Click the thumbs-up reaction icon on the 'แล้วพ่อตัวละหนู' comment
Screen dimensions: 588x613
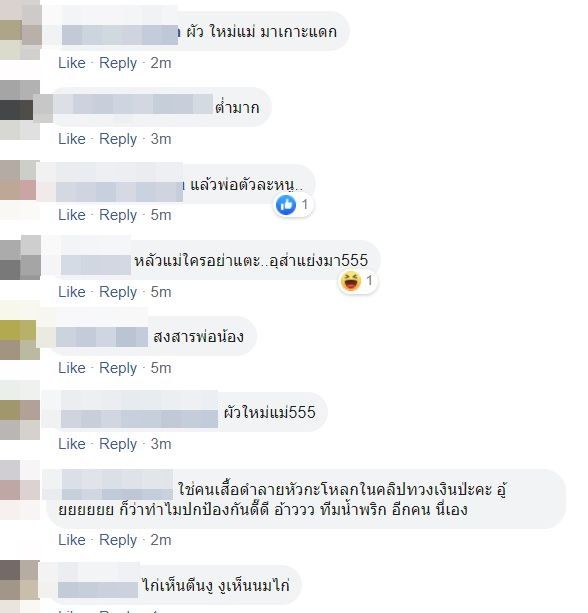point(286,204)
